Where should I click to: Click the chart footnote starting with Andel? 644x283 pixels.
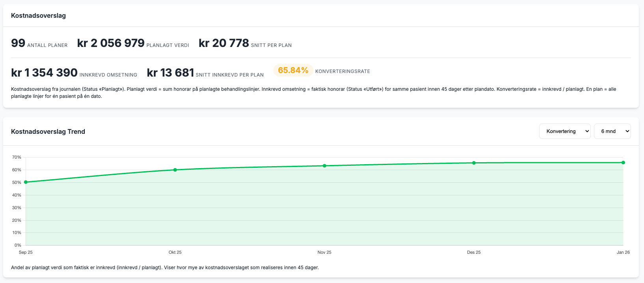(165, 268)
